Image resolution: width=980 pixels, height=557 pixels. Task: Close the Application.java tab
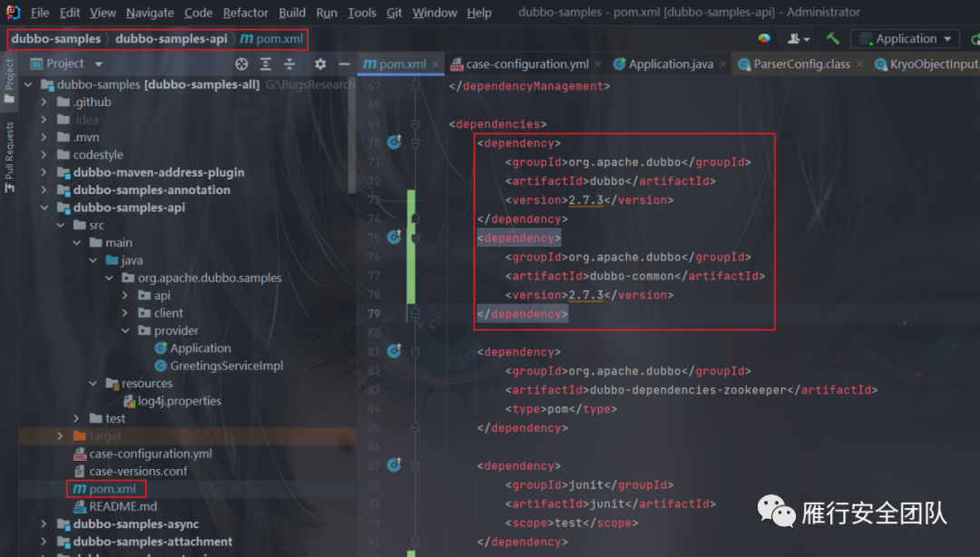722,64
